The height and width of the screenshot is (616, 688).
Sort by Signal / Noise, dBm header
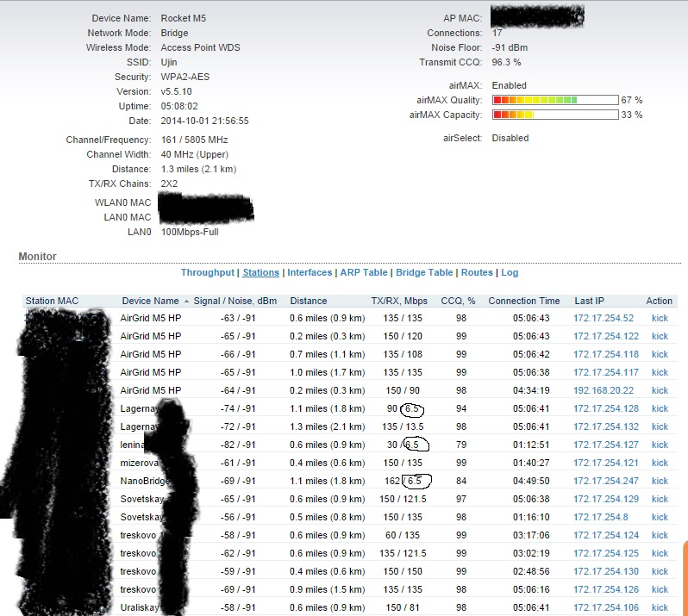[x=235, y=301]
